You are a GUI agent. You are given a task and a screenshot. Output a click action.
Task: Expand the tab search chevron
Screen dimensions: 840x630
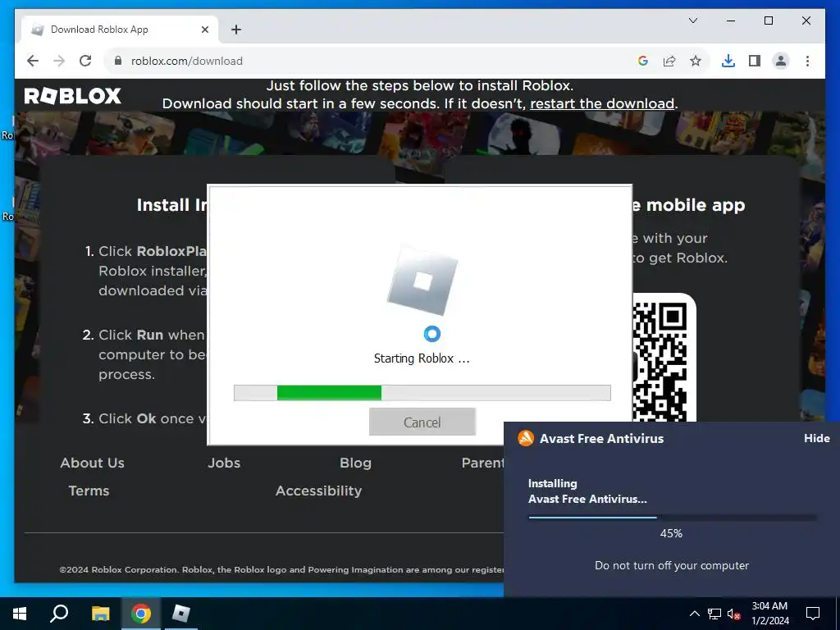[692, 21]
